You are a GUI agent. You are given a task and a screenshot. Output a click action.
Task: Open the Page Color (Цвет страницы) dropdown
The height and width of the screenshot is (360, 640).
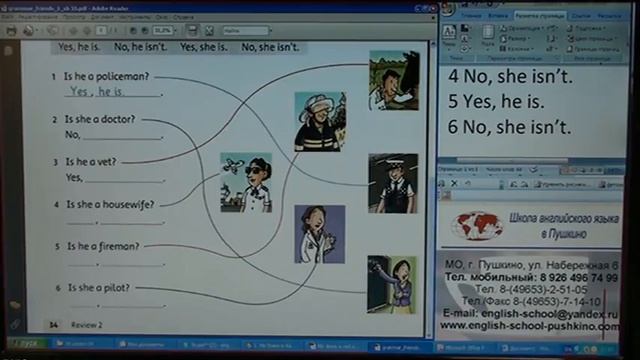(591, 39)
